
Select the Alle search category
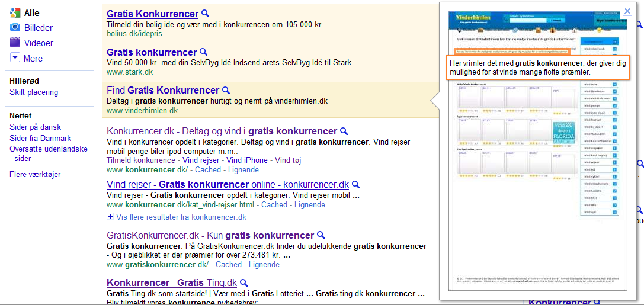[x=32, y=13]
